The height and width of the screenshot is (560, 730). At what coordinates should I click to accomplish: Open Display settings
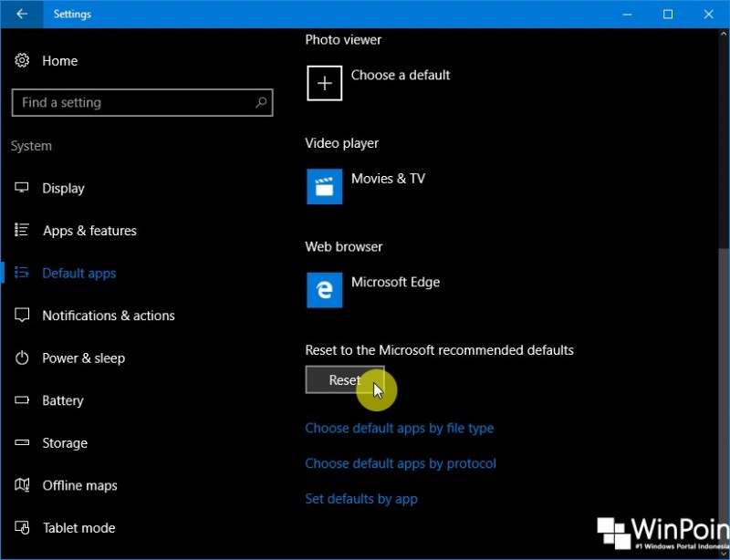point(63,189)
